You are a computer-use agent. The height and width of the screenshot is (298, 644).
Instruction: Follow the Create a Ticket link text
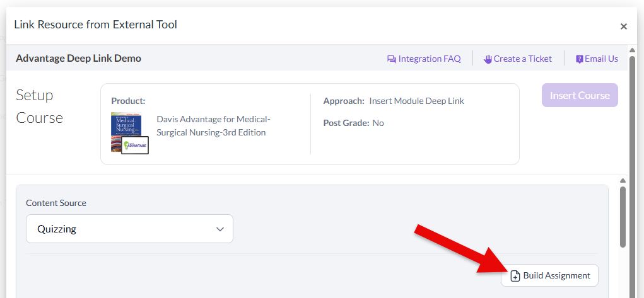[522, 59]
